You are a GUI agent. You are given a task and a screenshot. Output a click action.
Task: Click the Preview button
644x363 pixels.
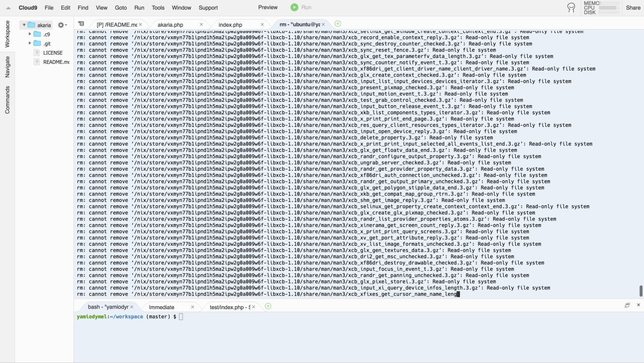(268, 7)
